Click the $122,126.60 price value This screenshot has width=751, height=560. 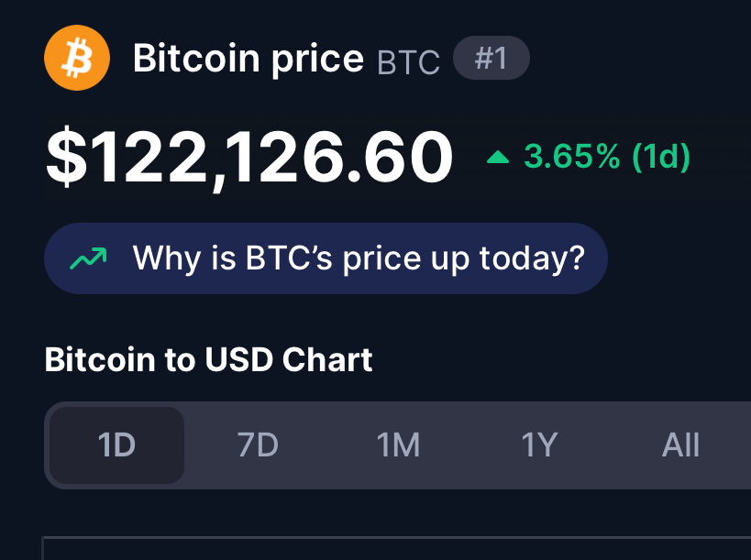(249, 158)
